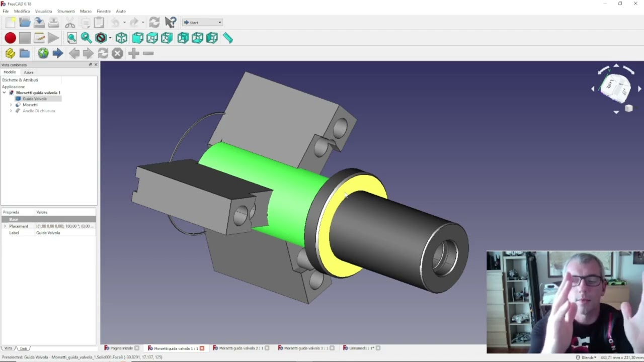Float the Vista combinata panel with undock button
The image size is (644, 362).
[x=91, y=65]
